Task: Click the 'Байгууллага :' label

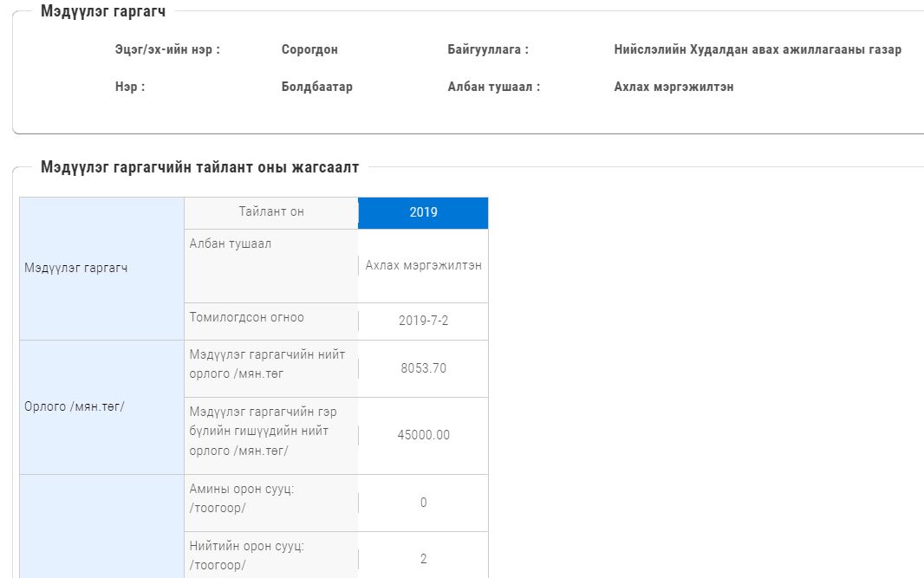Action: point(488,49)
